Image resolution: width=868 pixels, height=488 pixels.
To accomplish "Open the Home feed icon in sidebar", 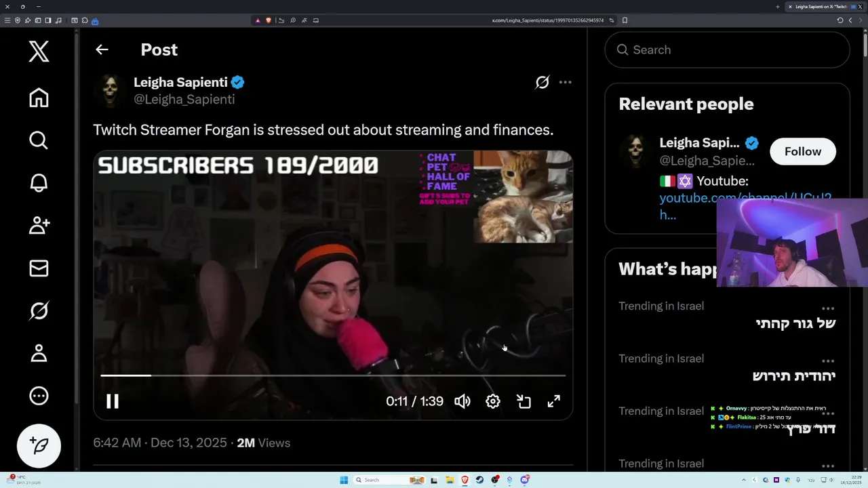I will (39, 98).
